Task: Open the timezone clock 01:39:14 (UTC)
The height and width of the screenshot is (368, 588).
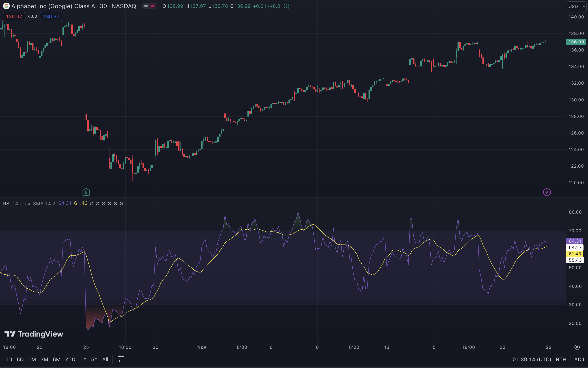Action: point(532,359)
